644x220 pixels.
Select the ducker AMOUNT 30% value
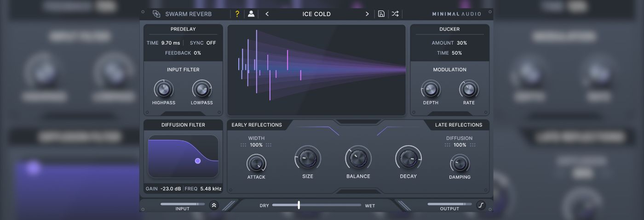pos(462,43)
